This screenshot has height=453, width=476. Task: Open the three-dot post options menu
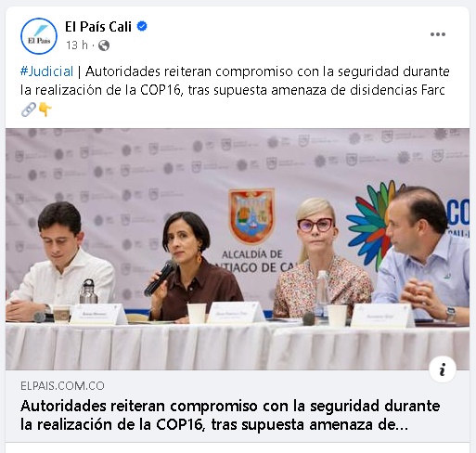point(438,34)
